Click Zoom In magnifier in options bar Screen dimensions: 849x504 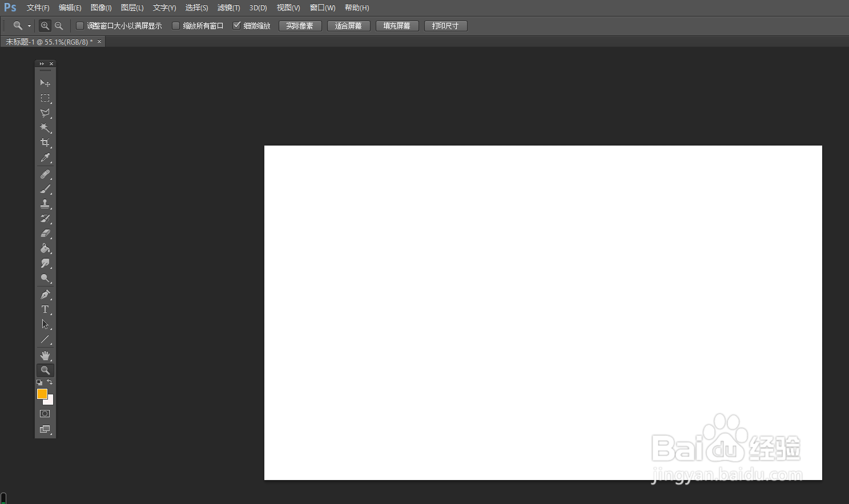tap(45, 26)
